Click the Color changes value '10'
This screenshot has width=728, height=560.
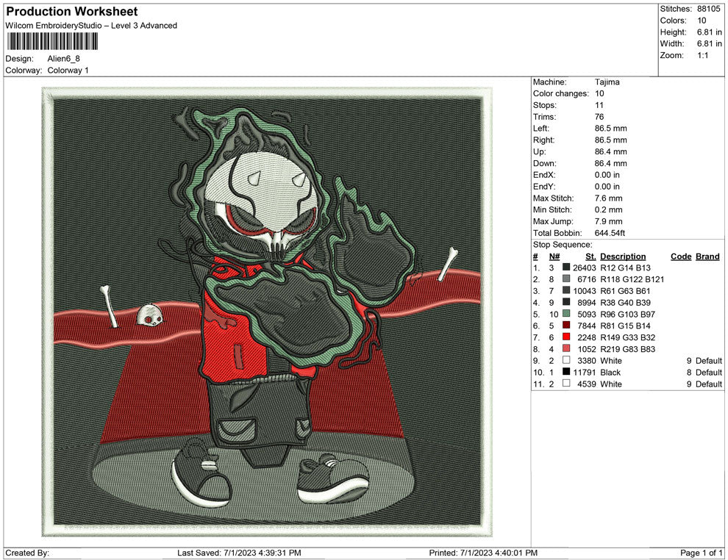pyautogui.click(x=599, y=94)
